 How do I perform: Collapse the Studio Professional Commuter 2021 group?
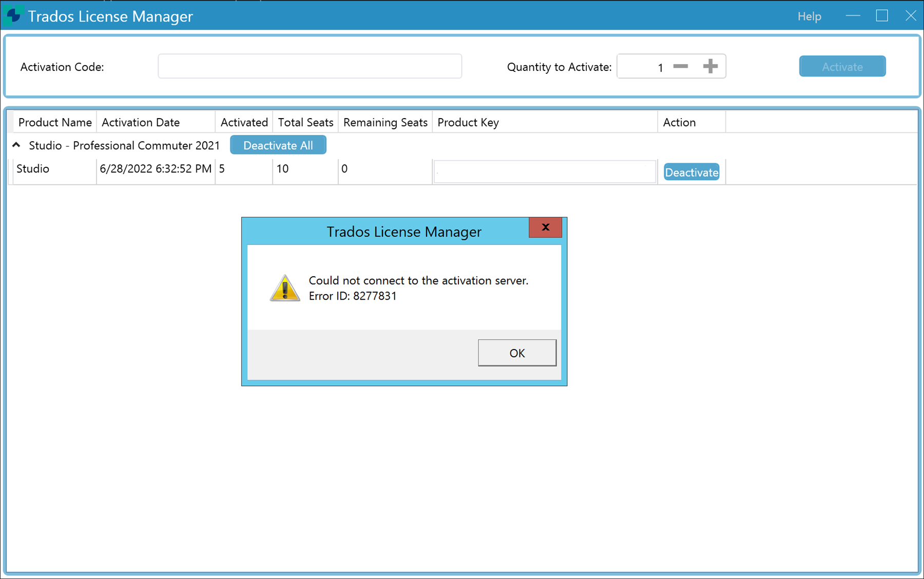click(x=16, y=145)
